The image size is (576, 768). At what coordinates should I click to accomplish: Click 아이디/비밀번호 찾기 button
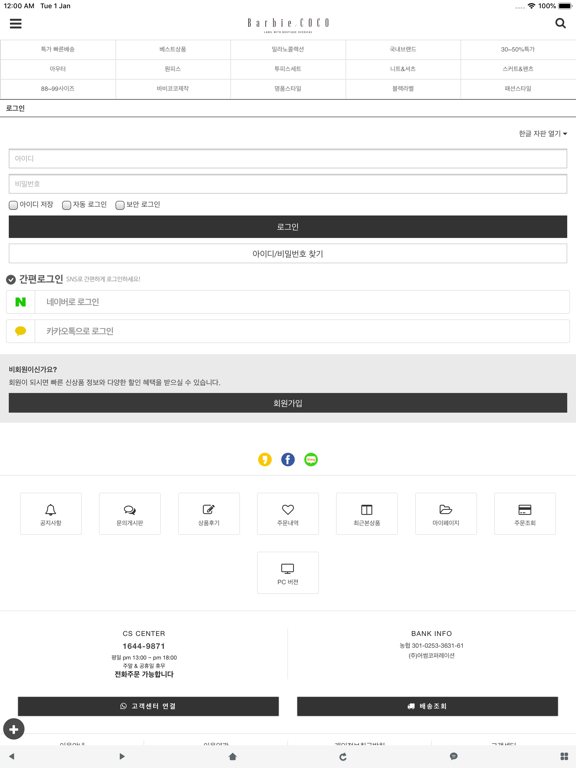[288, 254]
